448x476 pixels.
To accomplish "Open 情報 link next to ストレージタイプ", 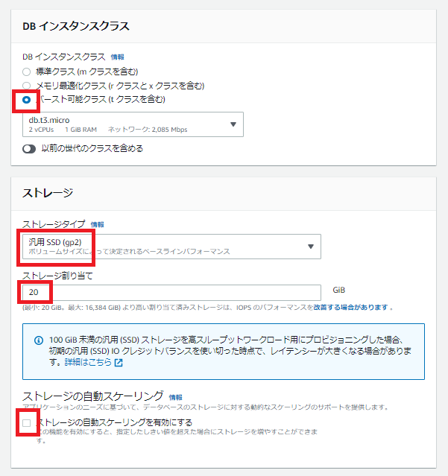I will (x=98, y=223).
